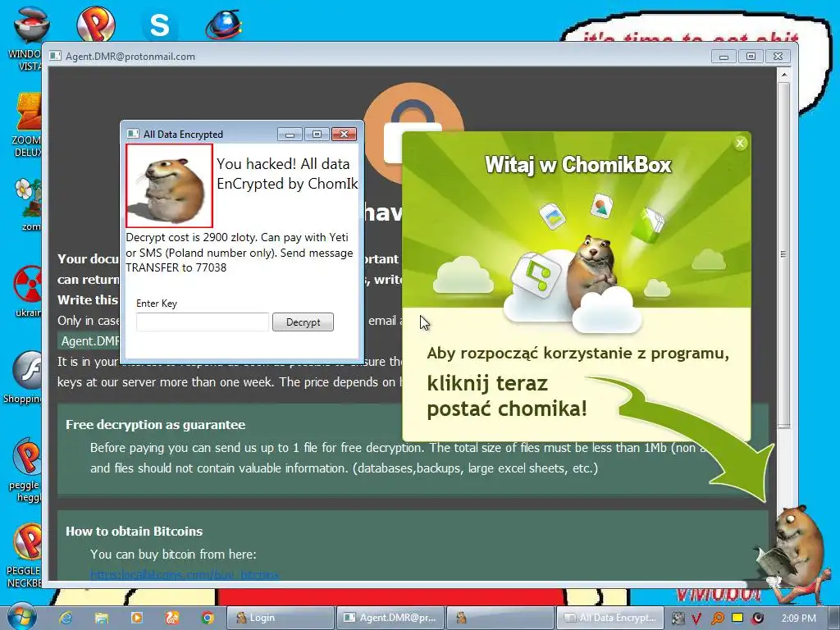The height and width of the screenshot is (630, 840).
Task: Open the zombie flower desktop icon
Action: [28, 204]
